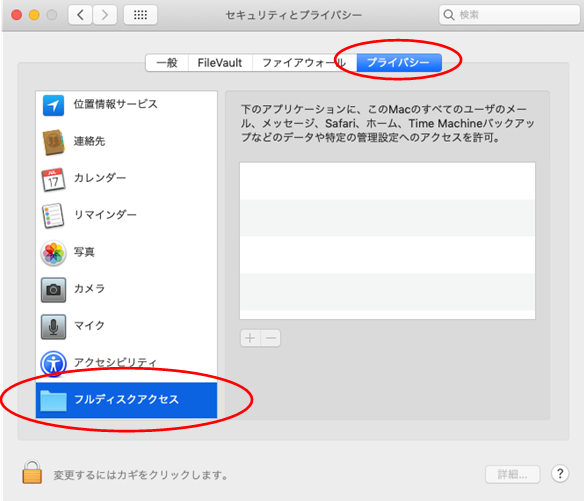
Task: Select the 位置情報サービス location arrow icon
Action: 53,105
